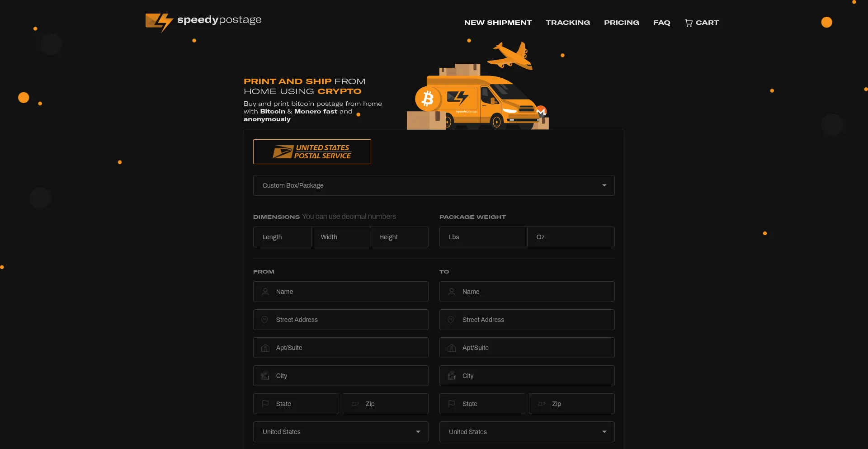Expand the FROM country United States dropdown
This screenshot has width=868, height=449.
point(341,432)
